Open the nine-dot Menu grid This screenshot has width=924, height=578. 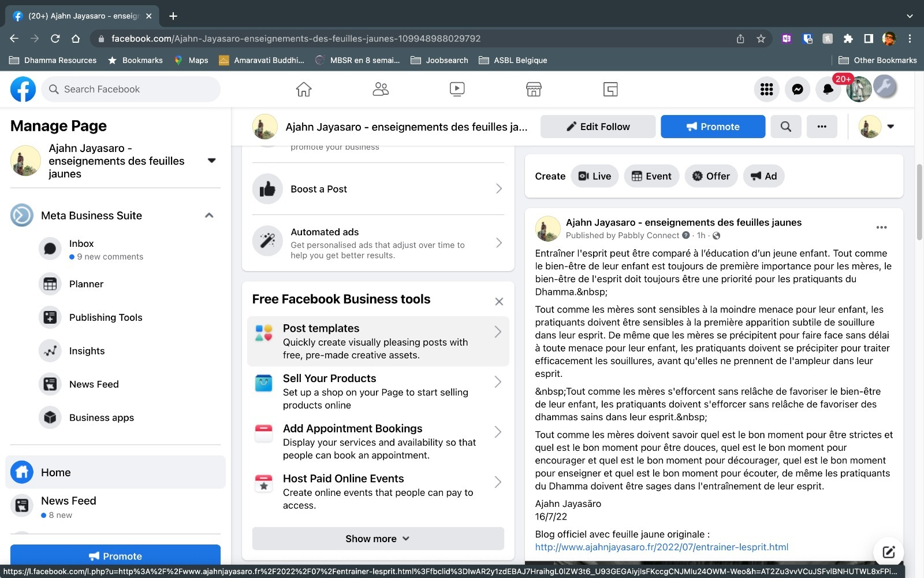point(767,89)
